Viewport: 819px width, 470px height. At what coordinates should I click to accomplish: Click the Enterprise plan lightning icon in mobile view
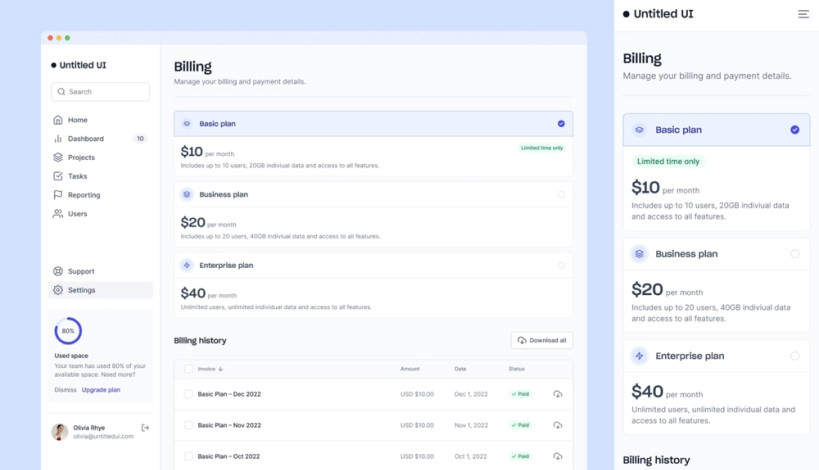point(639,356)
